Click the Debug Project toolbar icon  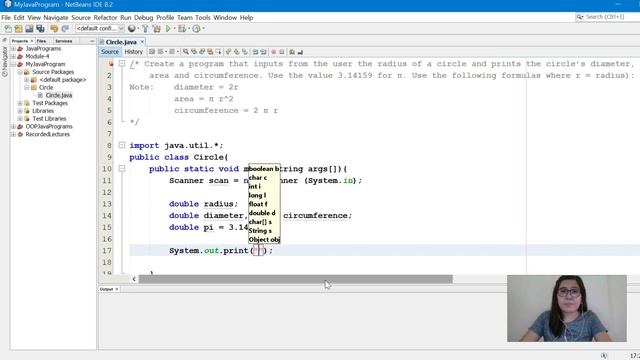click(x=182, y=29)
